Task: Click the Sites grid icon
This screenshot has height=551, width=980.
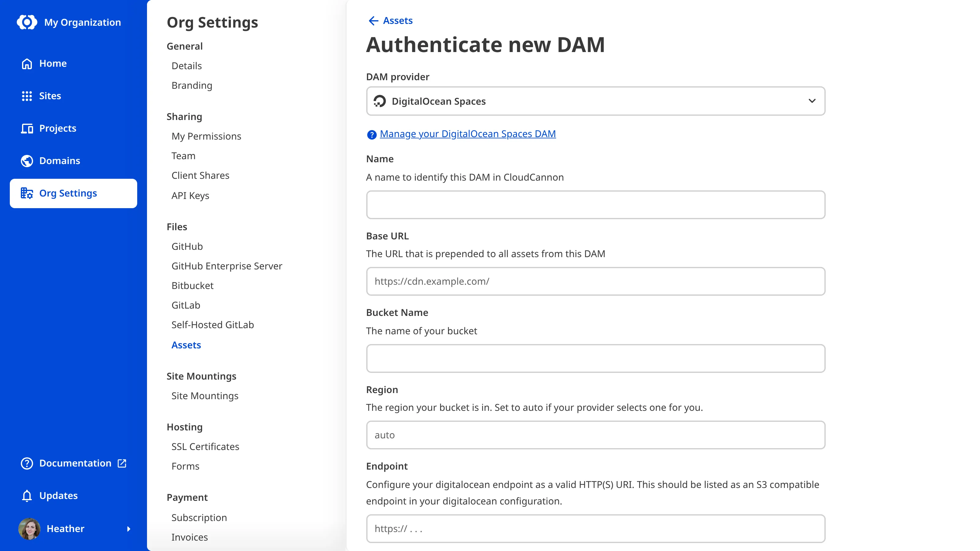Action: tap(27, 96)
